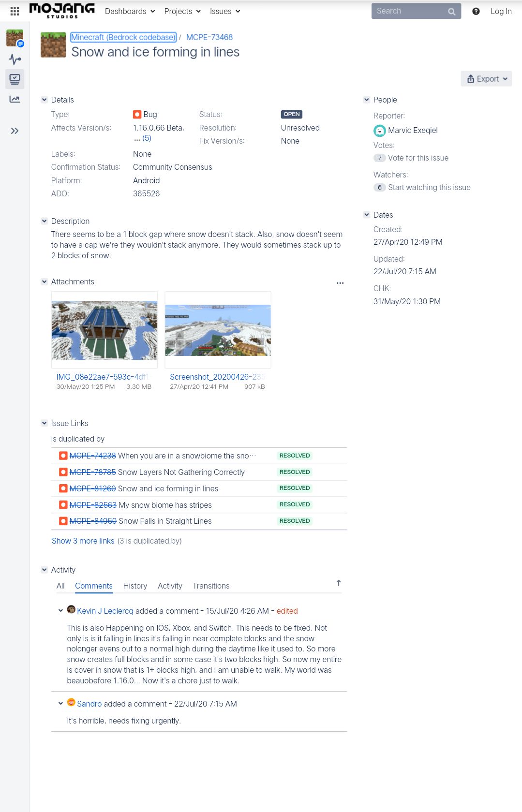Open the activity pulse sidebar icon
The image size is (522, 812).
(15, 59)
